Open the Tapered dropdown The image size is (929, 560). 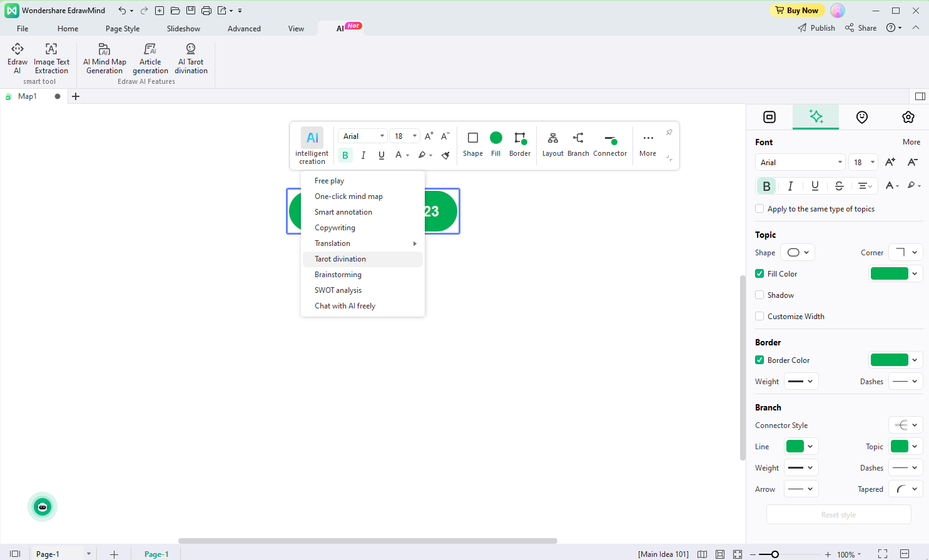point(906,489)
